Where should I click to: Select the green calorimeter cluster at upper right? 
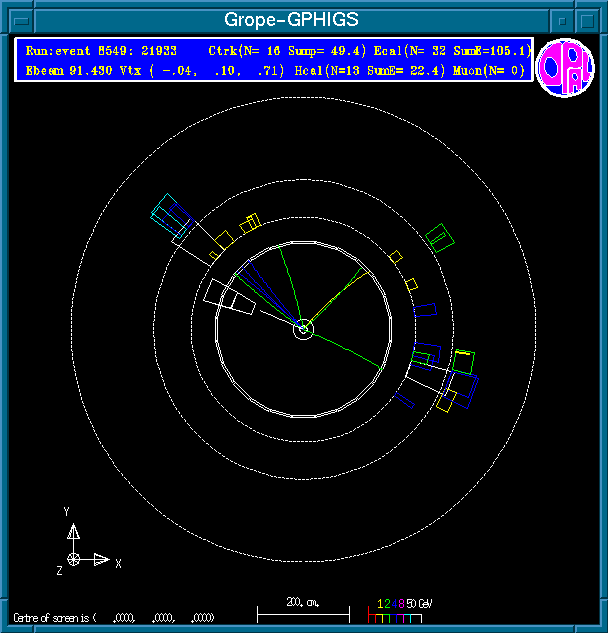438,235
